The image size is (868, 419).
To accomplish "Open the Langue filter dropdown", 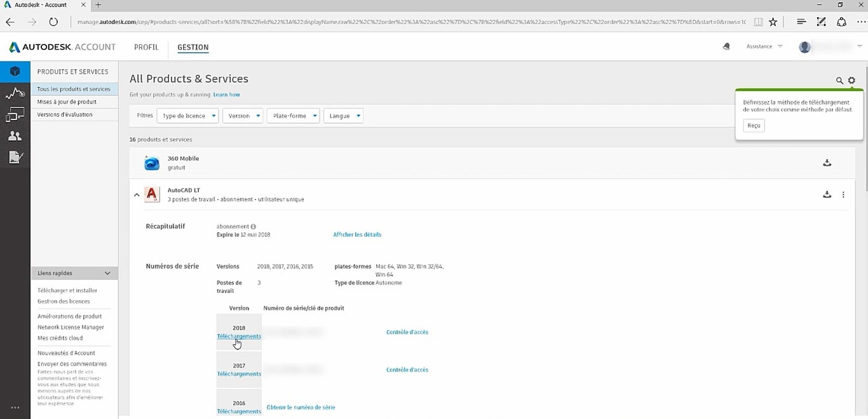I will pos(343,116).
